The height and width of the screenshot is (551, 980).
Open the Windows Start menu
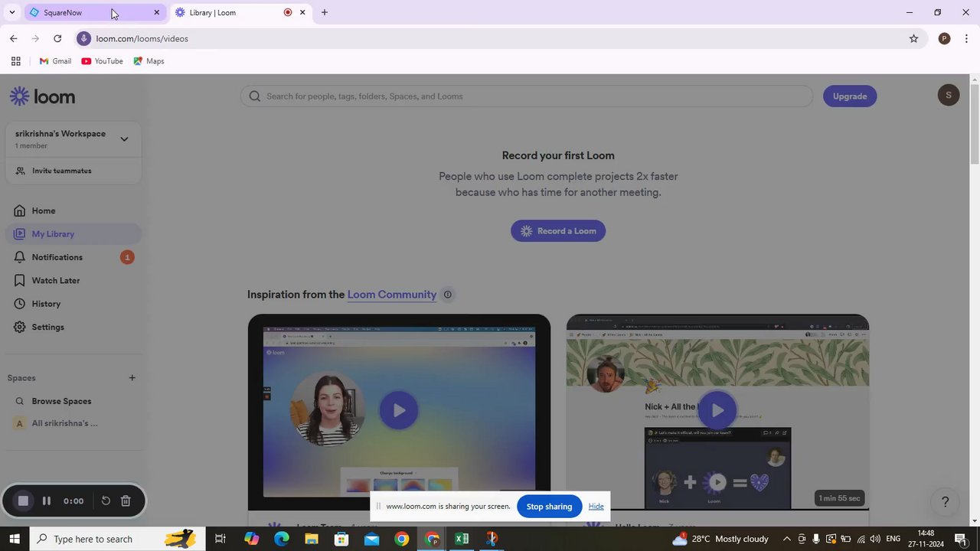15,539
